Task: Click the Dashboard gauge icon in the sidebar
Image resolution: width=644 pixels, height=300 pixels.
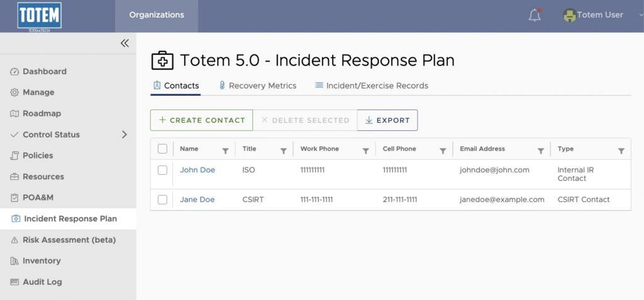Action: point(14,72)
